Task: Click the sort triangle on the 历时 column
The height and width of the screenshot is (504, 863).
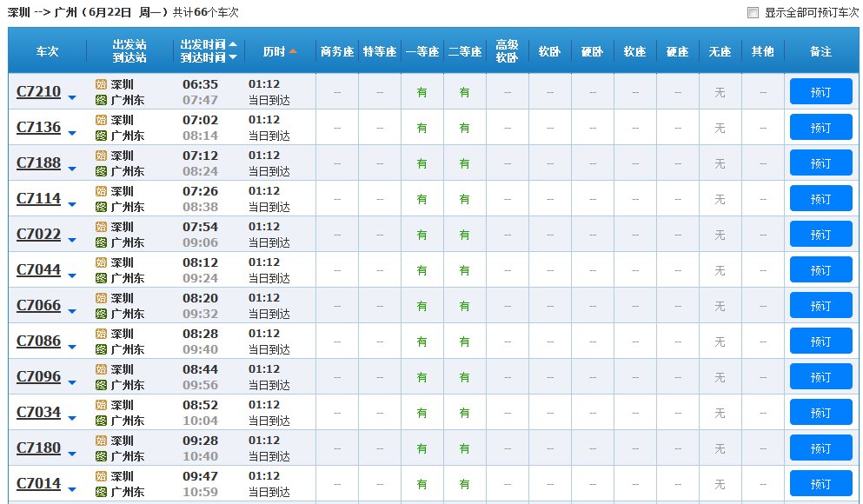Action: (x=294, y=51)
